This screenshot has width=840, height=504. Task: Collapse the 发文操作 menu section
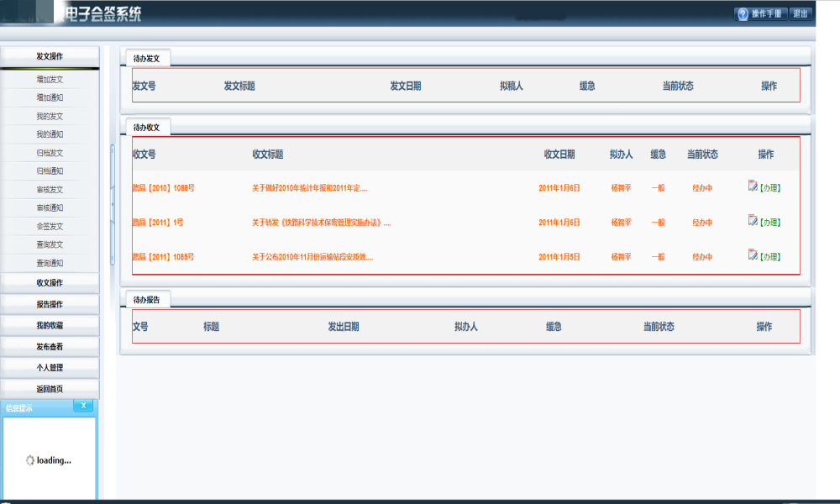point(50,56)
